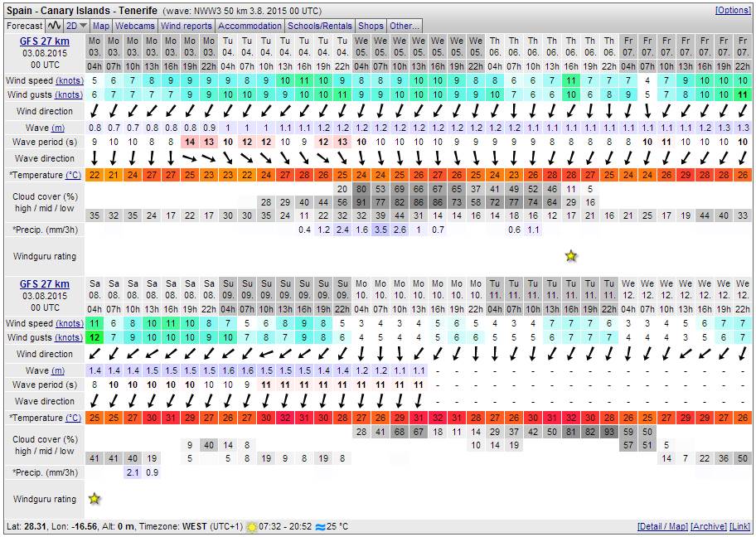Change wind speed units via knots link

click(x=70, y=80)
